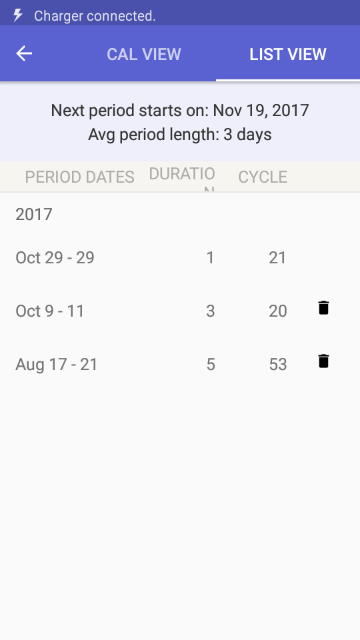Tap the charger lightning bolt icon

coord(17,16)
